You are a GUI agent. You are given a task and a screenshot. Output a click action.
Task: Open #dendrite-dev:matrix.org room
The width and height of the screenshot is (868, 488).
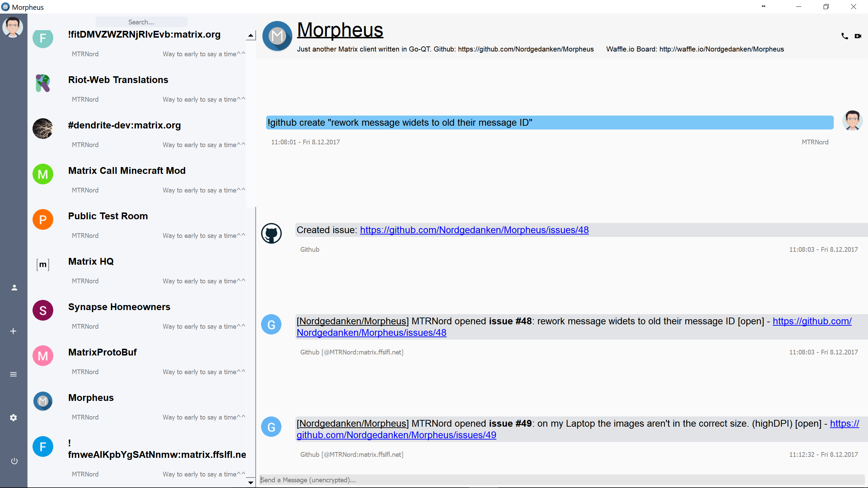click(139, 134)
